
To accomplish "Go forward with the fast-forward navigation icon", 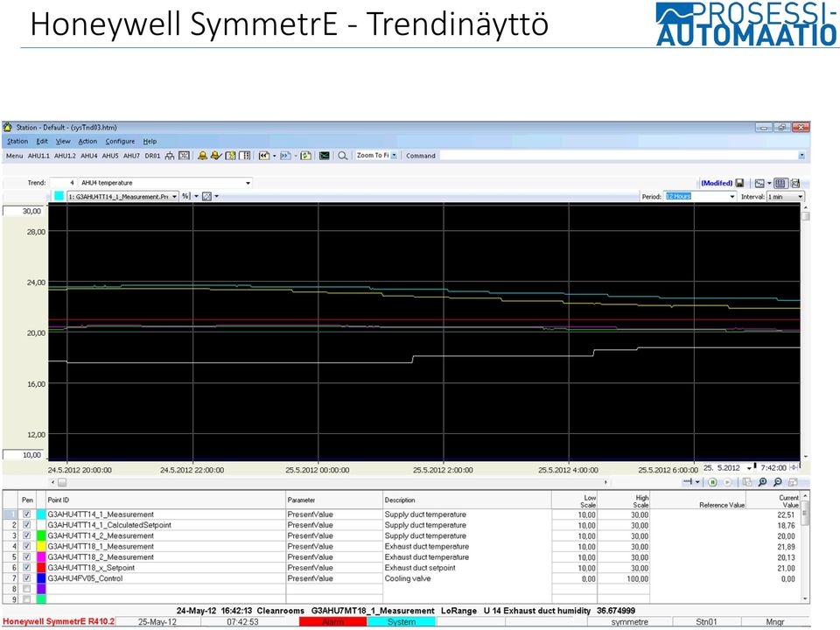I will pos(285,156).
